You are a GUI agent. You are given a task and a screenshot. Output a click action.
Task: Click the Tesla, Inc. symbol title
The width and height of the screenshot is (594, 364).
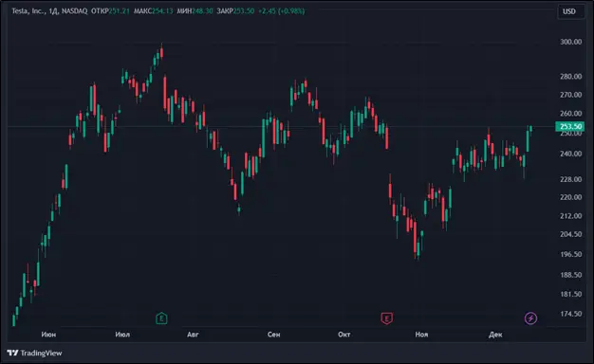click(28, 11)
